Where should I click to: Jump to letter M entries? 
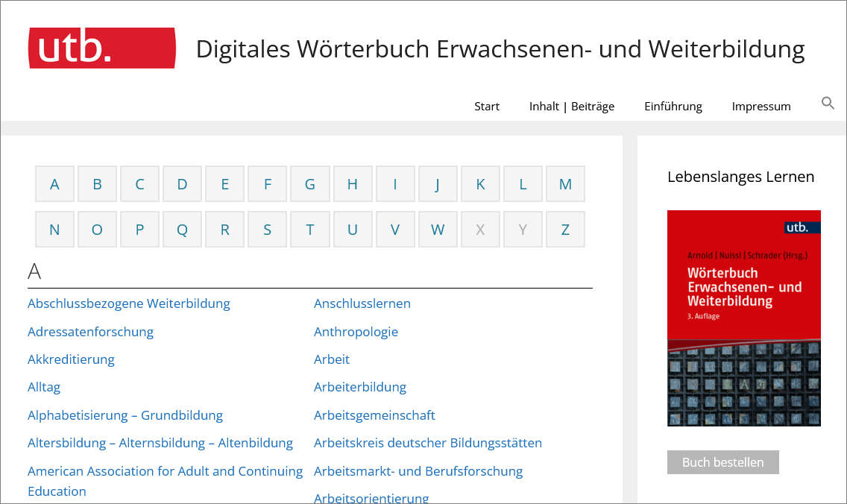point(566,184)
